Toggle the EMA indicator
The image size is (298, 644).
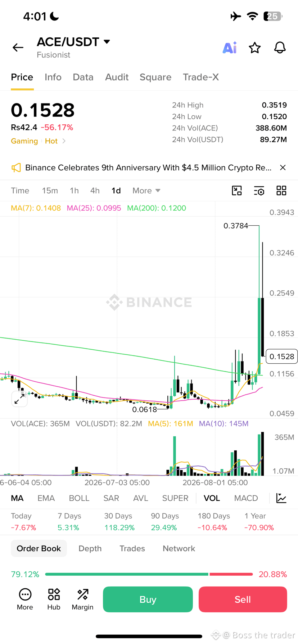46,498
